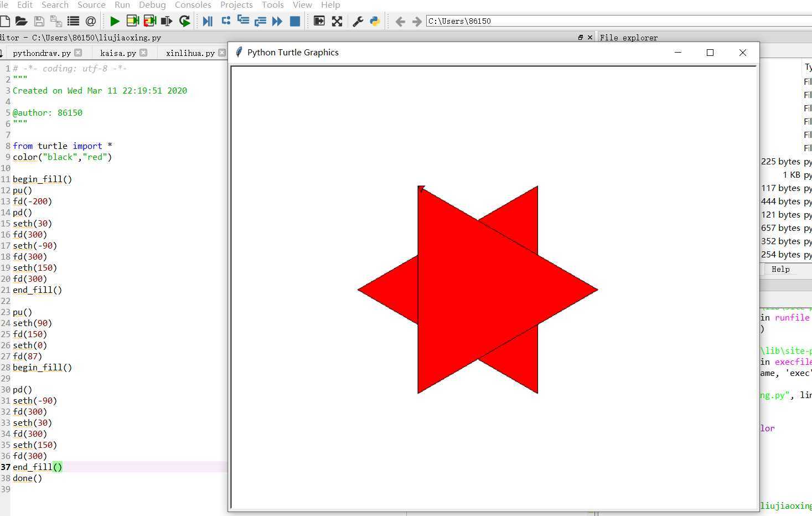This screenshot has height=516, width=812.
Task: Undock the editor pane using the float icon
Action: coord(580,38)
